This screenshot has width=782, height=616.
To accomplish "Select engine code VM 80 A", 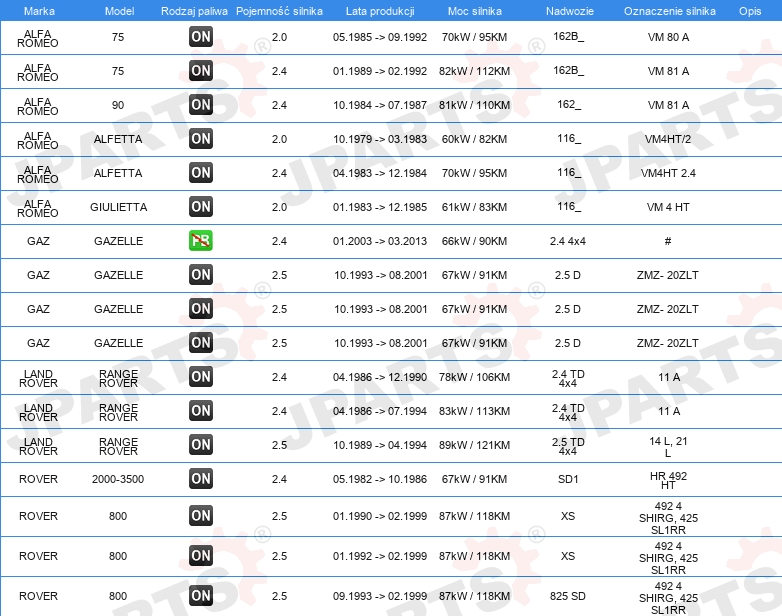I will pyautogui.click(x=668, y=37).
